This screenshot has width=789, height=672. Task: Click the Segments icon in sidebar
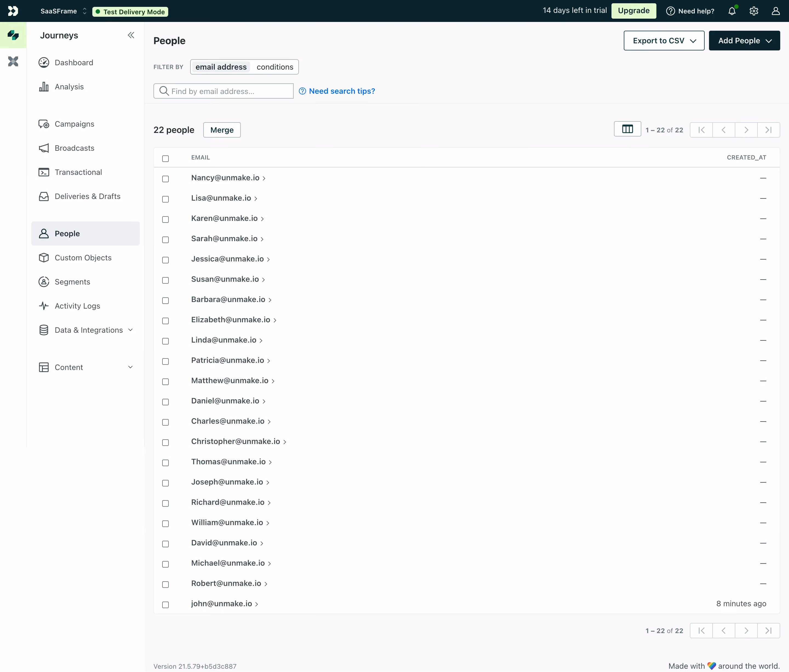44,282
